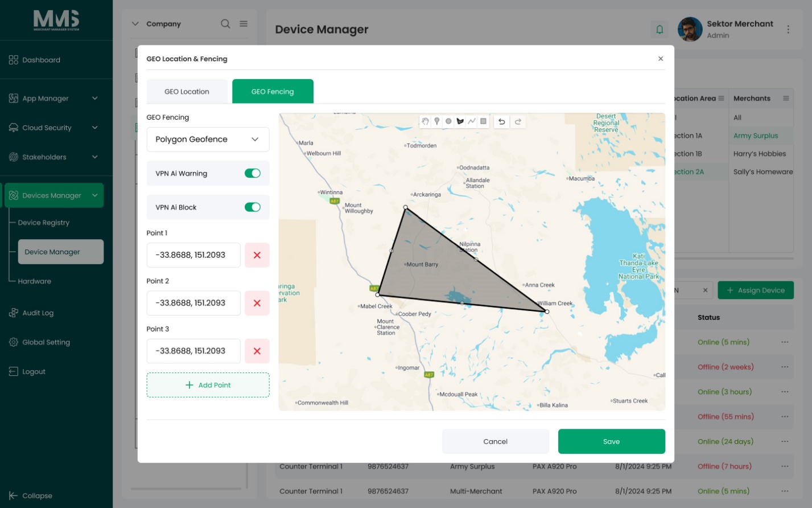The height and width of the screenshot is (508, 812).
Task: Select the polyline drawing tool
Action: 472,121
